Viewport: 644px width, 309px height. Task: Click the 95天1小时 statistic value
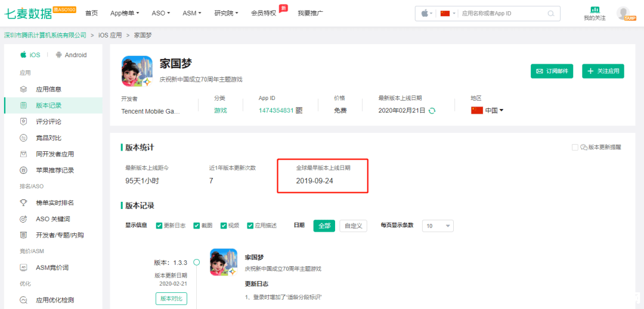(x=142, y=180)
